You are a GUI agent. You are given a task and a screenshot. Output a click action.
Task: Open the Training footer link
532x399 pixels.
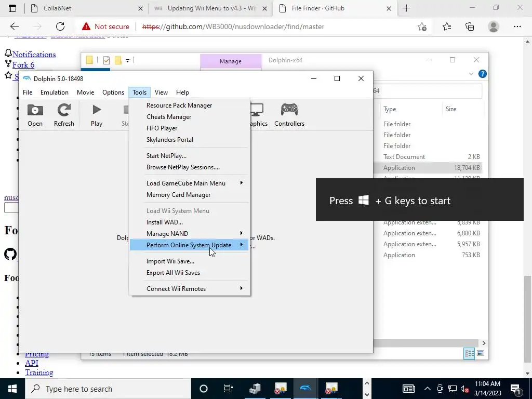(39, 372)
